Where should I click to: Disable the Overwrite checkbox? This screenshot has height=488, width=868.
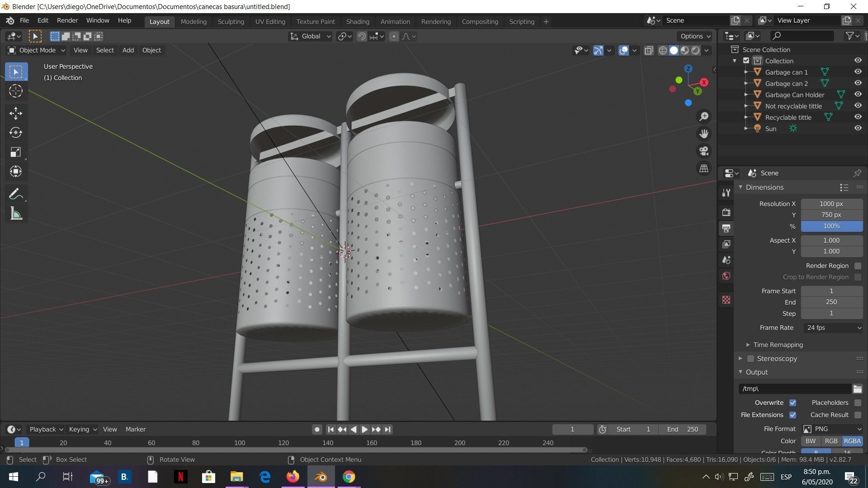[x=793, y=403]
